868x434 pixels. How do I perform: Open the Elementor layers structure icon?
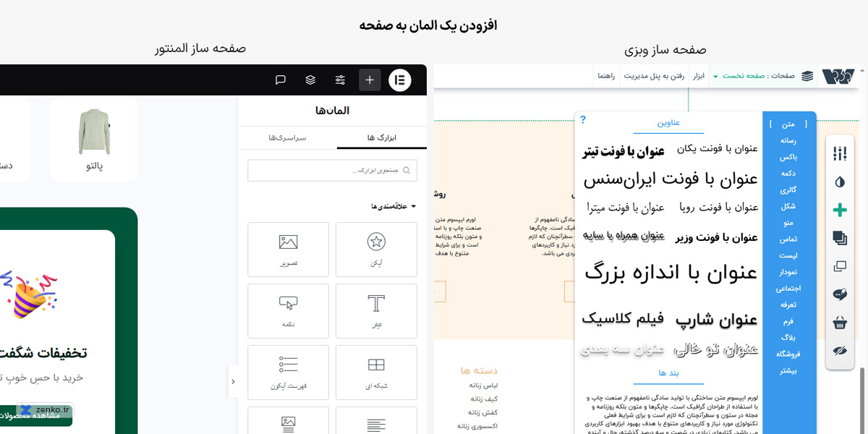coord(310,80)
